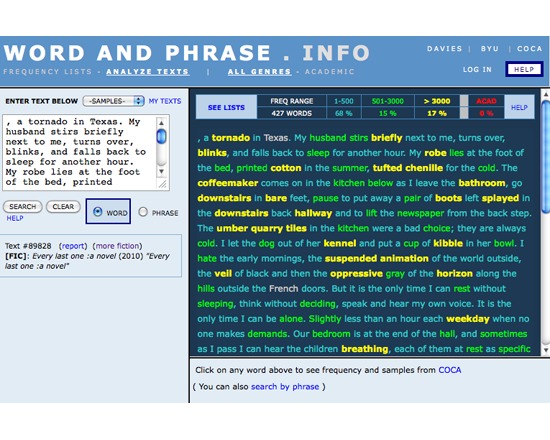Click the word oppressive in results
Screen dimensions: 550x440
coord(356,273)
